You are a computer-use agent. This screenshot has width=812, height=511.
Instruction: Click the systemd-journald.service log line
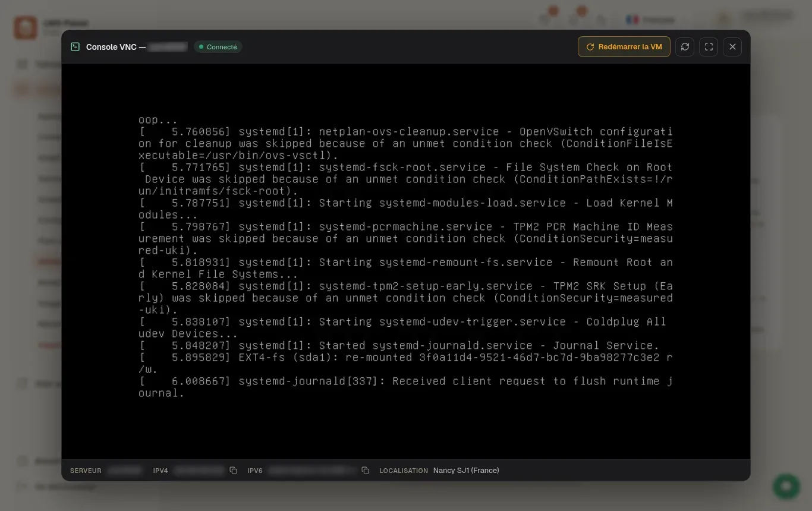pos(399,345)
